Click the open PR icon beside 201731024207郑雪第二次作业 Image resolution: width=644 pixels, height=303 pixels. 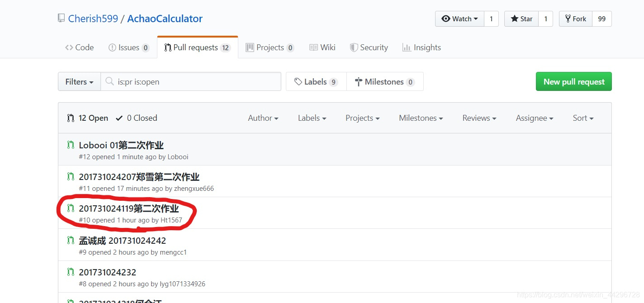(70, 177)
